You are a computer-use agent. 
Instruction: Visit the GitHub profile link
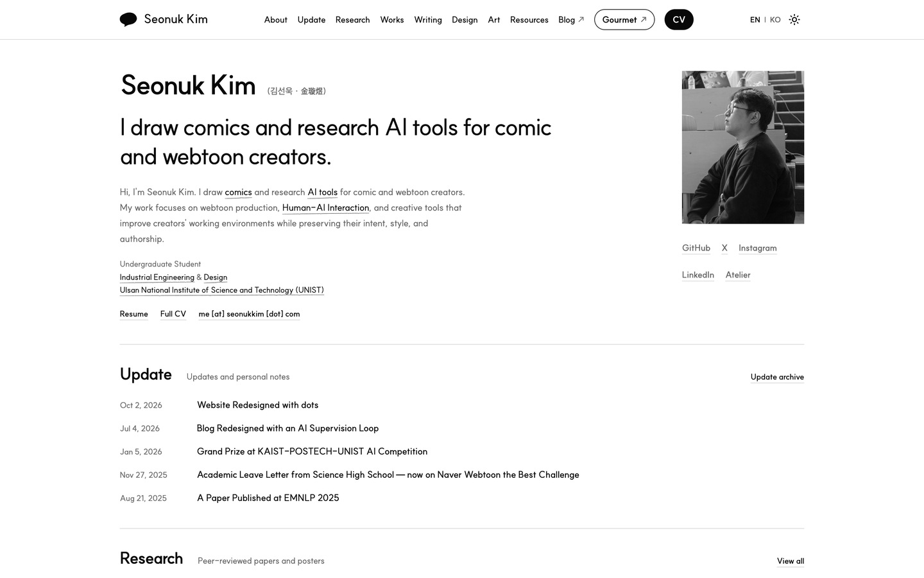696,248
